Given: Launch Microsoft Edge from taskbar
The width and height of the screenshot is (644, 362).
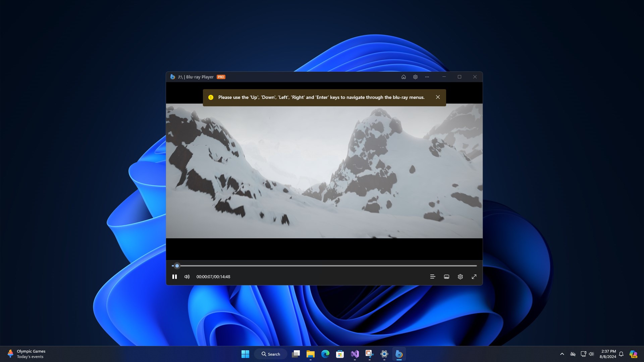Looking at the screenshot, I should click(x=325, y=354).
